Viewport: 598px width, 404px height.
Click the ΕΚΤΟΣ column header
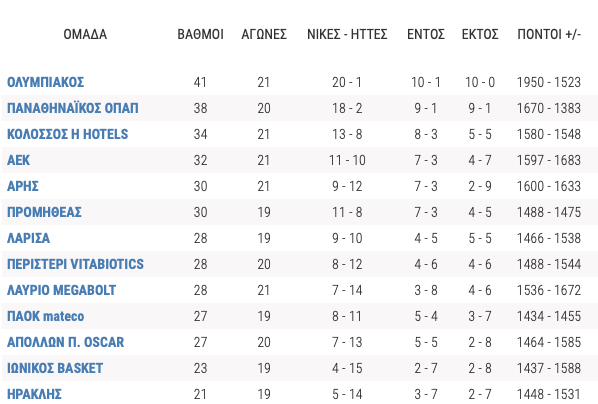point(480,34)
